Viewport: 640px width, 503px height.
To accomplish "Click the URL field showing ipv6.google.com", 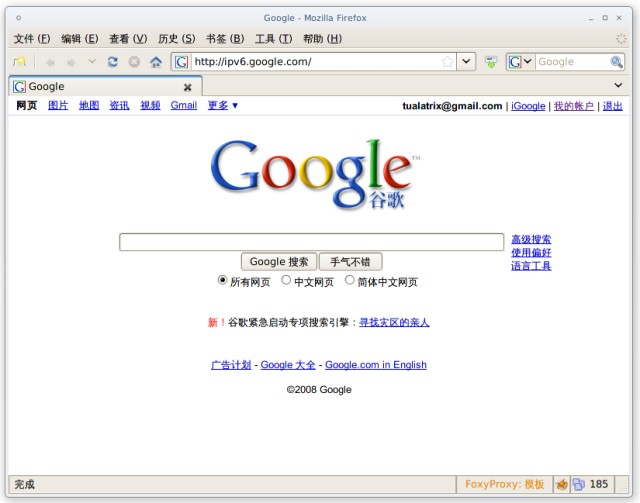I will pyautogui.click(x=315, y=62).
